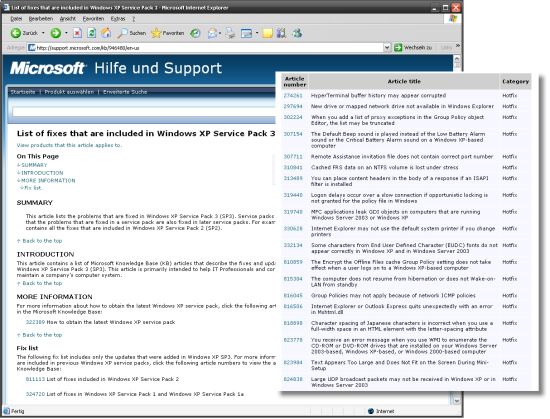This screenshot has height=419, width=550.
Task: Expand the Back button history dropdown
Action: pos(43,33)
